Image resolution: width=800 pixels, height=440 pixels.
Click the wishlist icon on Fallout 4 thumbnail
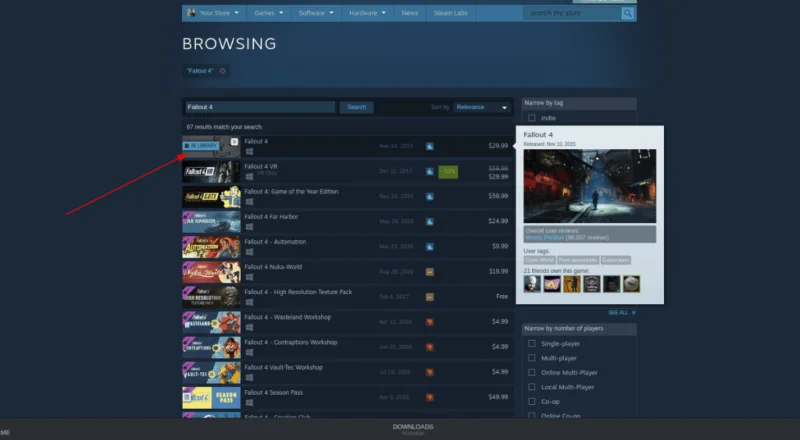[234, 141]
